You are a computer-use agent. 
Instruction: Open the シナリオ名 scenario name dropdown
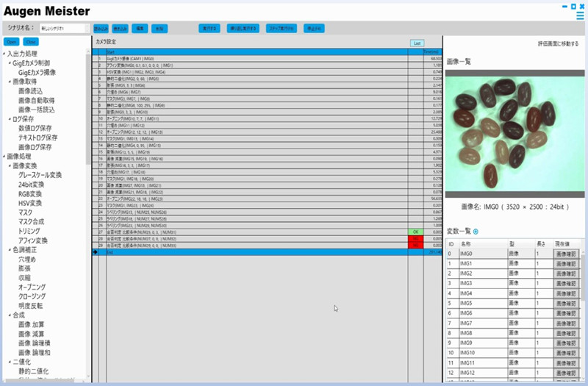click(x=87, y=29)
